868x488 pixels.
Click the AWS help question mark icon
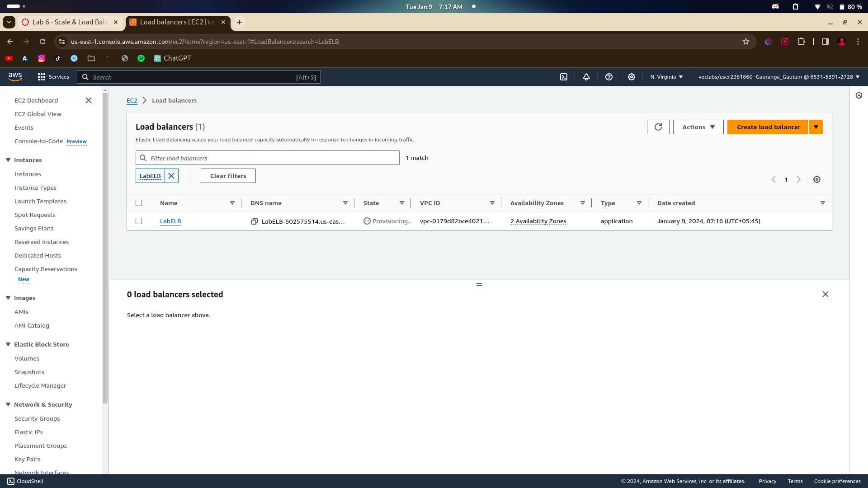pos(609,77)
